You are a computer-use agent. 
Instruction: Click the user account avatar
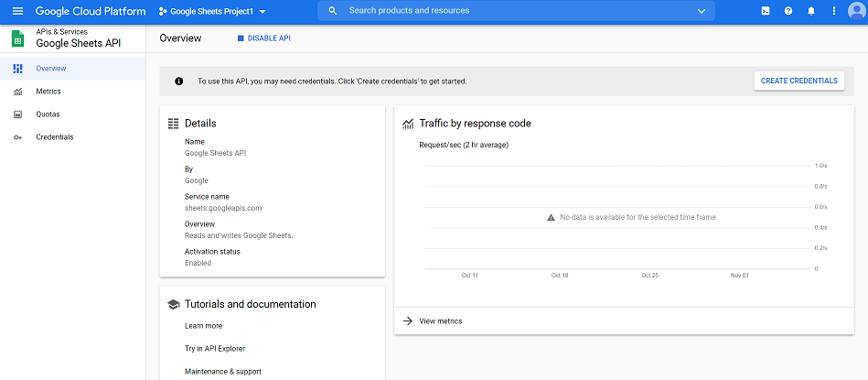pyautogui.click(x=855, y=11)
